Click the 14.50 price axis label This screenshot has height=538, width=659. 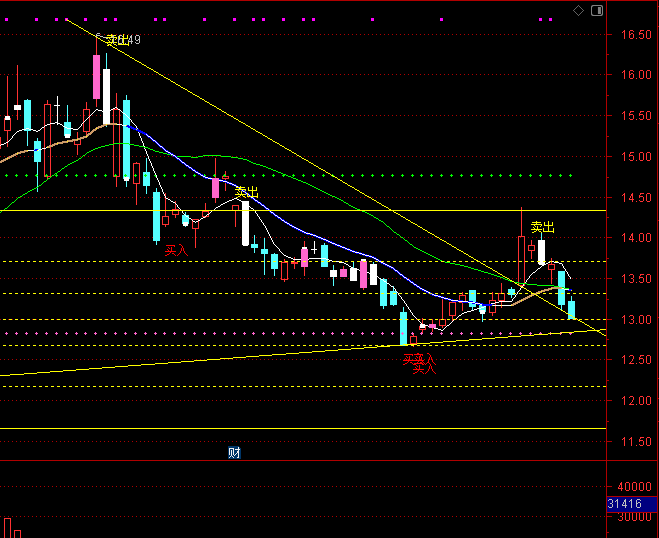point(636,197)
